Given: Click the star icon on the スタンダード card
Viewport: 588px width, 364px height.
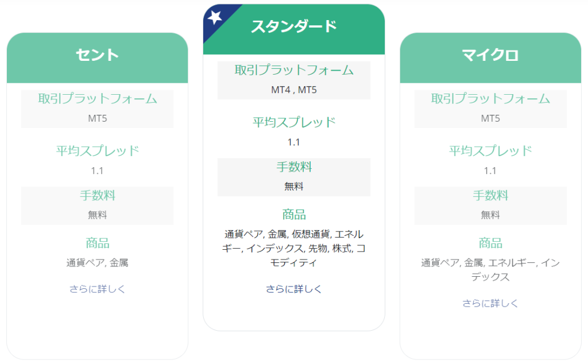Looking at the screenshot, I should tap(215, 17).
